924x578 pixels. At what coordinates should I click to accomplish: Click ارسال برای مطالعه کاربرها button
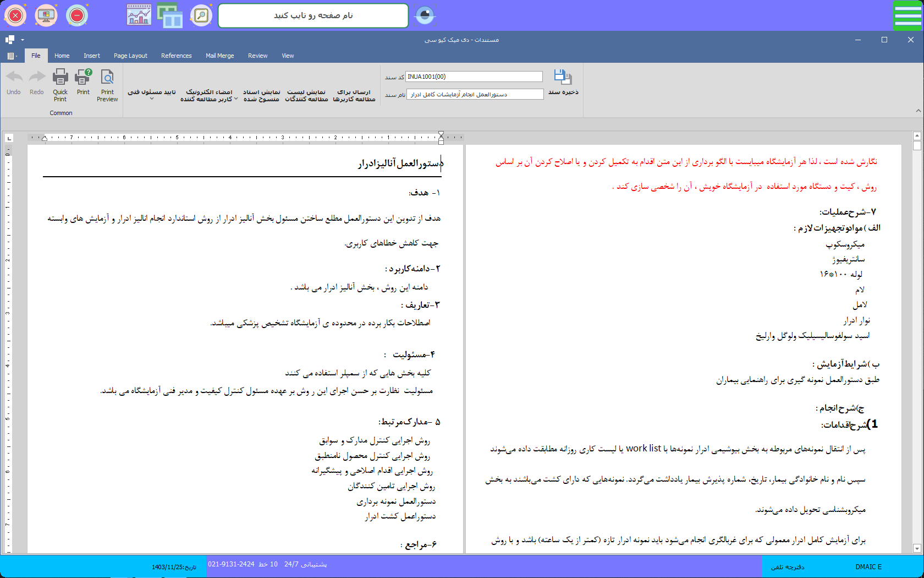[x=354, y=95]
